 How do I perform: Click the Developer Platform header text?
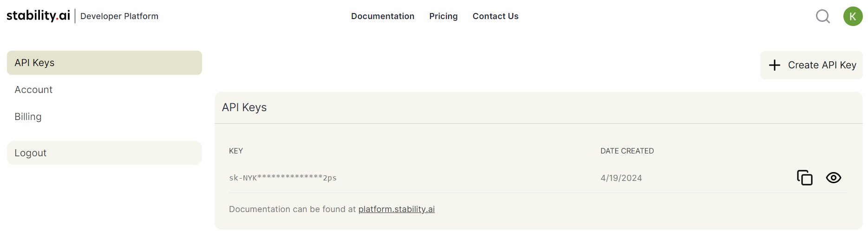tap(119, 16)
